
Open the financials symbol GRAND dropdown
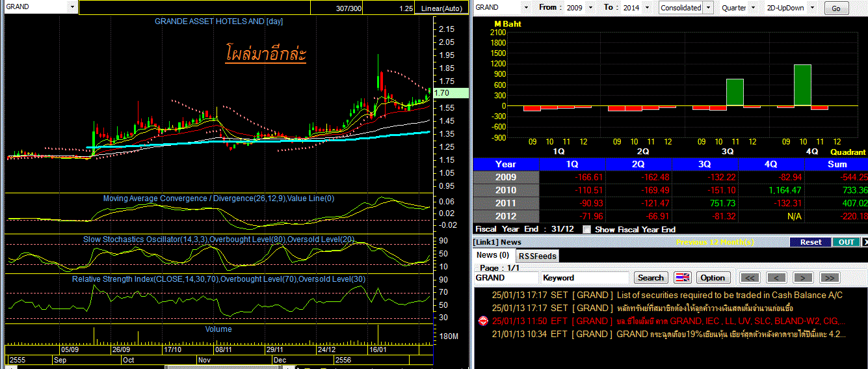(525, 7)
